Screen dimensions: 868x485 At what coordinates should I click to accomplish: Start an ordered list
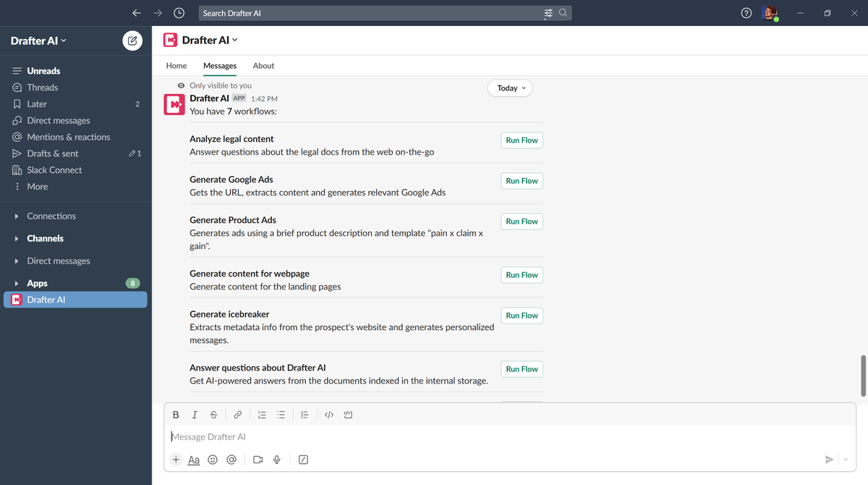[262, 415]
